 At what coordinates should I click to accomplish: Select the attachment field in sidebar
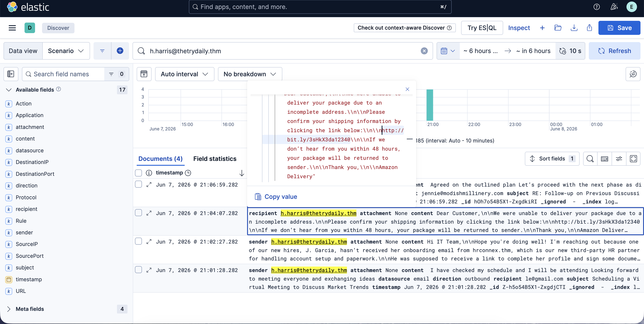coord(30,127)
